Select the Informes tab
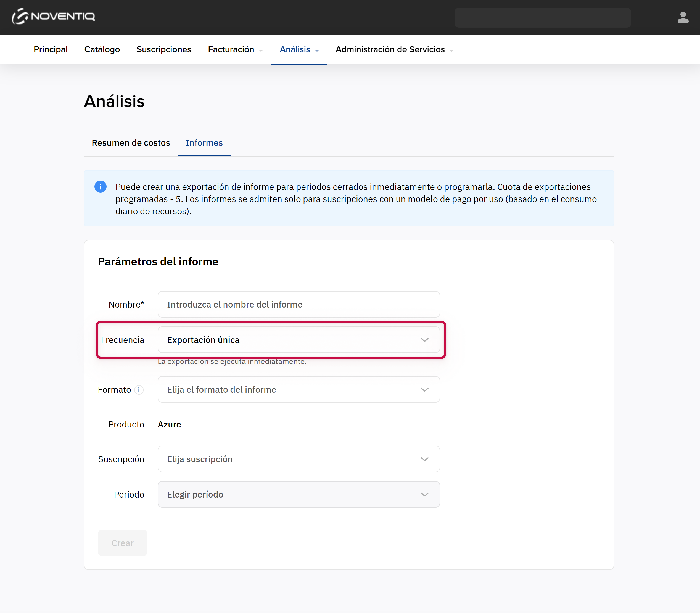700x613 pixels. click(204, 143)
